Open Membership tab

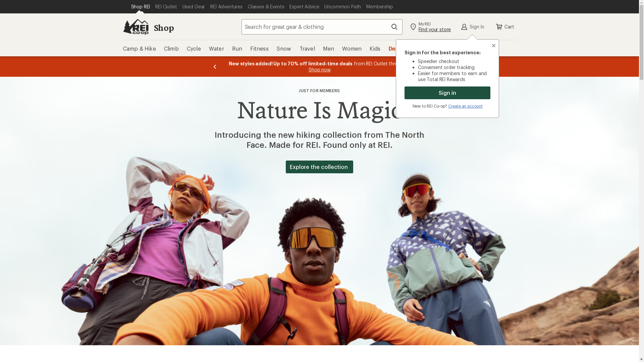[x=380, y=7]
